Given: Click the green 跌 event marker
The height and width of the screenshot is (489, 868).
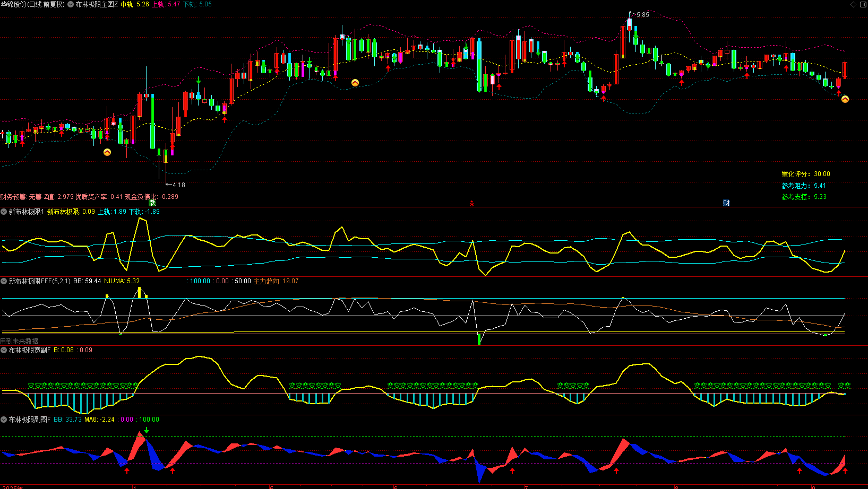Looking at the screenshot, I should click(152, 203).
